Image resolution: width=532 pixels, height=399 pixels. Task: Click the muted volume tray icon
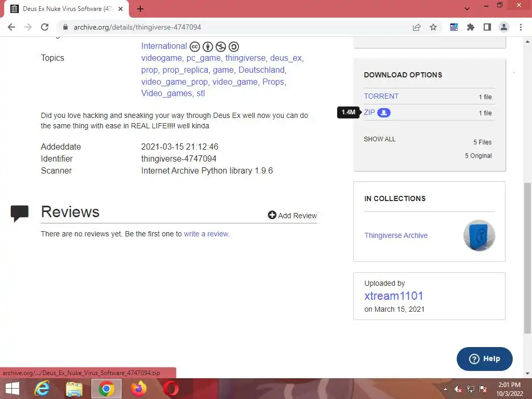click(x=458, y=389)
